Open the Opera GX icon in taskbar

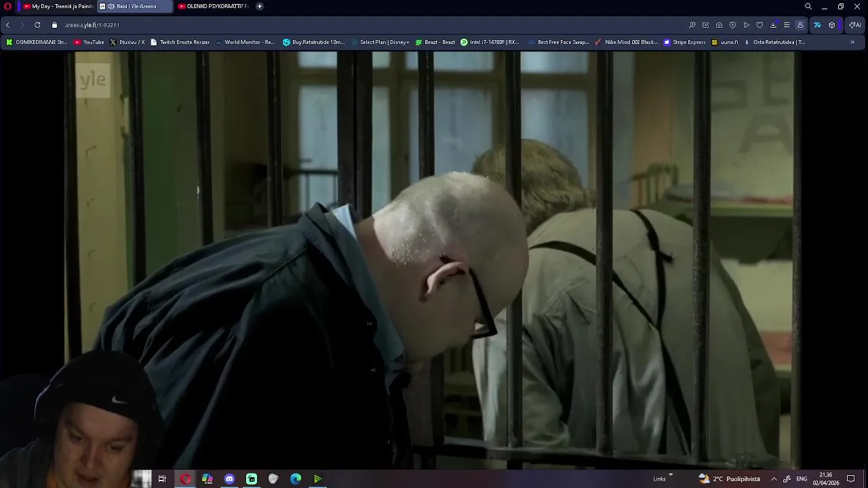pos(185,479)
